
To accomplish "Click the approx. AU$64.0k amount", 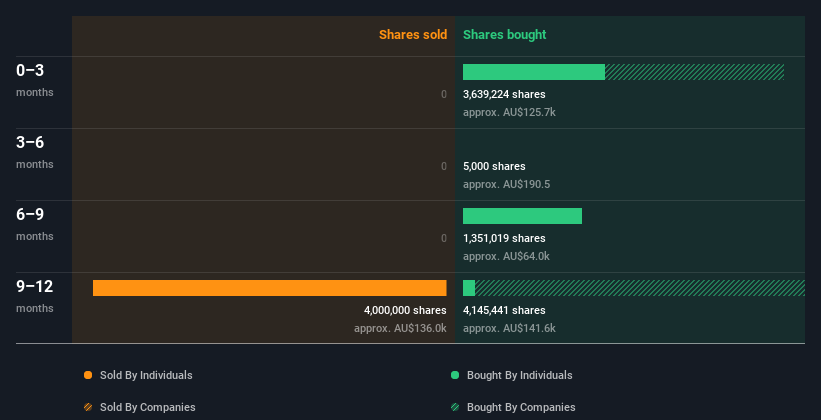I will coord(506,257).
